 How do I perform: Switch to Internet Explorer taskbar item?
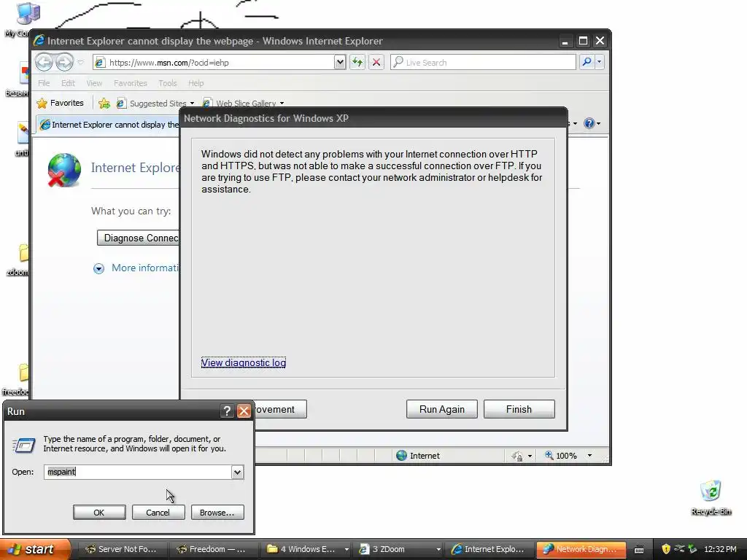[489, 549]
